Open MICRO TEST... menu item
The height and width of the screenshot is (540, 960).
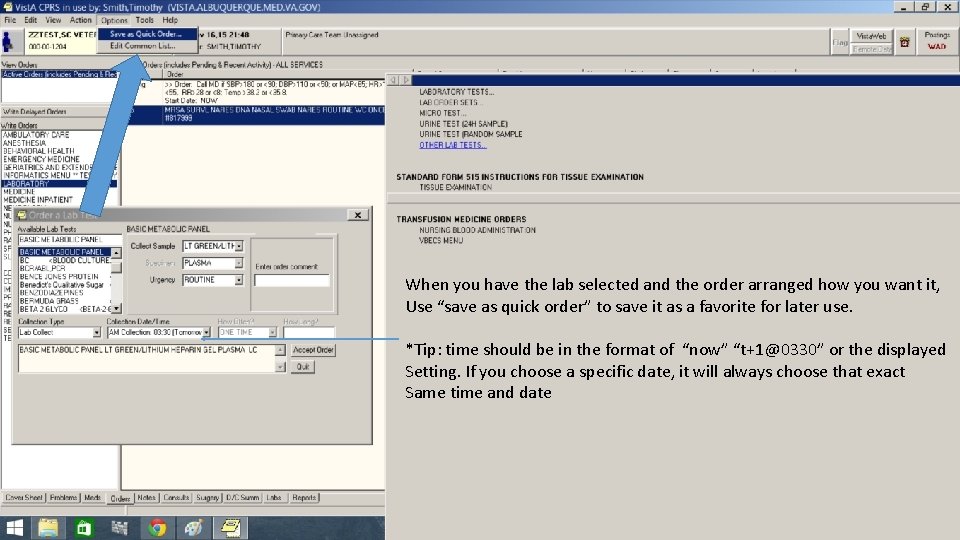coord(443,113)
